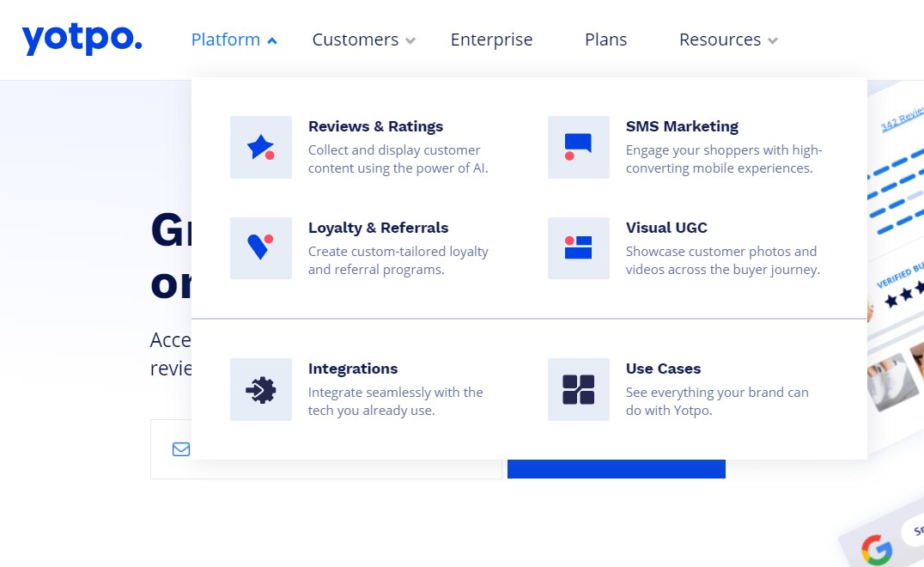Expand the Customers dropdown chevron
The image size is (924, 567).
click(410, 40)
